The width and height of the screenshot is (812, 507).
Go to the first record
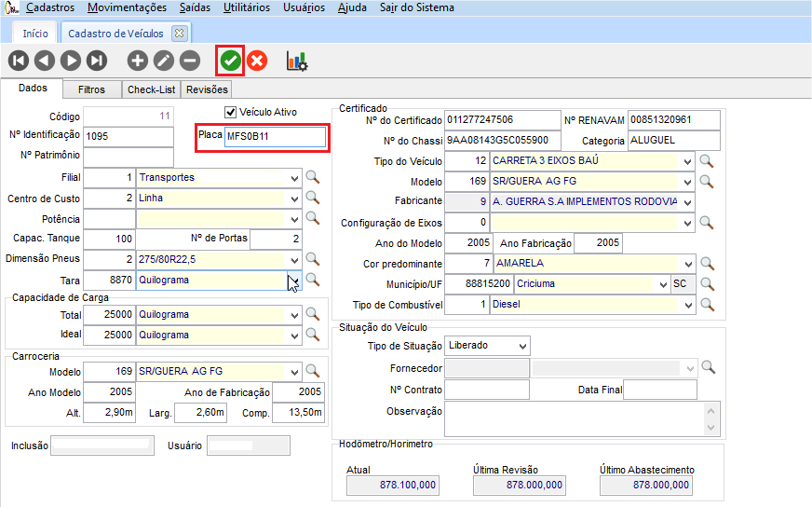coord(18,62)
